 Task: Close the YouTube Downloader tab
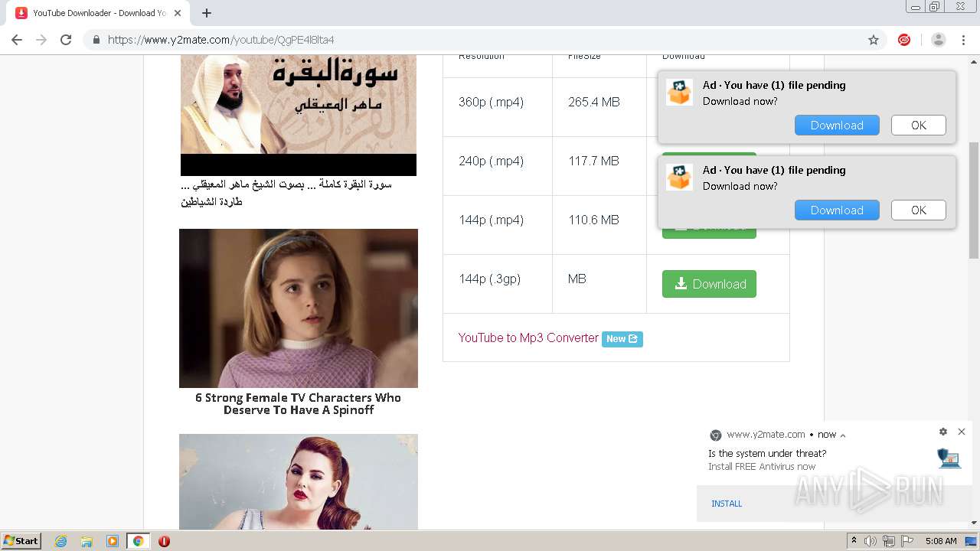click(x=178, y=13)
